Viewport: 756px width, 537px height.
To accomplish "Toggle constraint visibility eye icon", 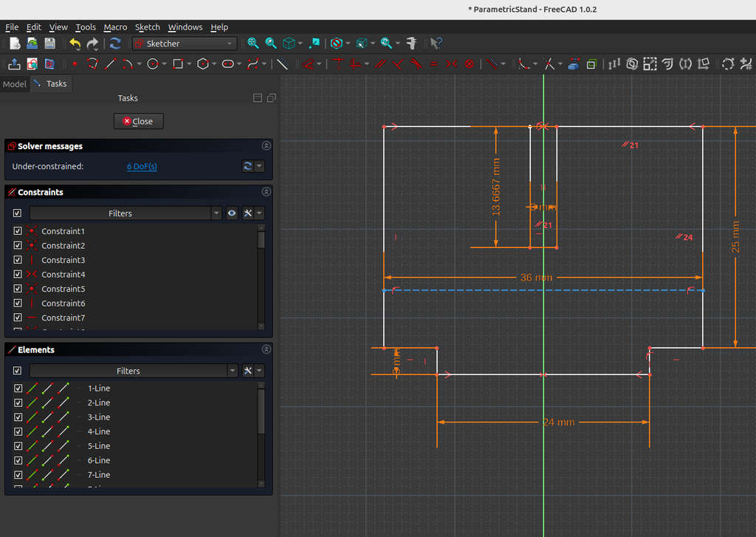I will coord(232,213).
